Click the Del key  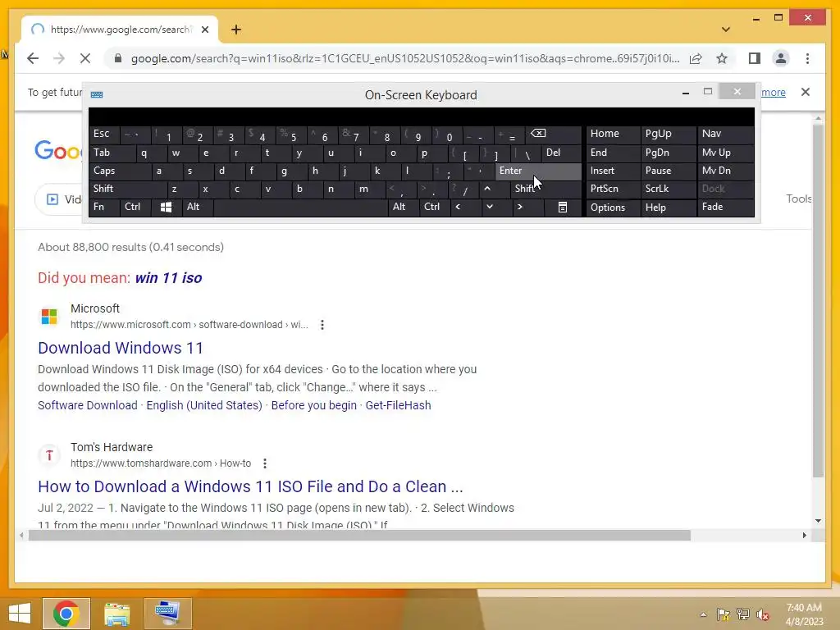561,153
